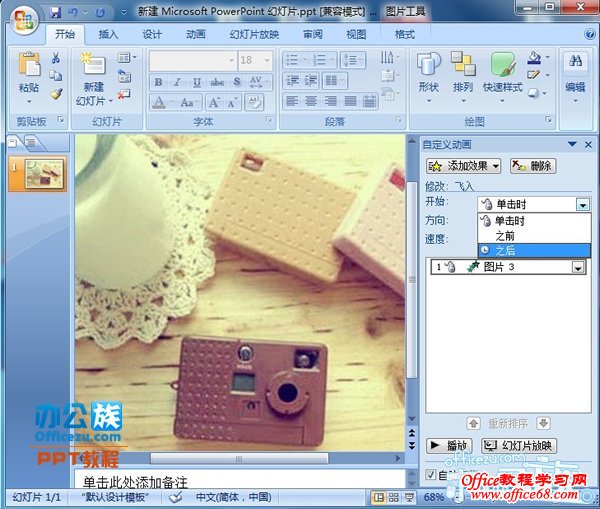
Task: Cut selection with the scissors icon
Action: click(x=56, y=57)
